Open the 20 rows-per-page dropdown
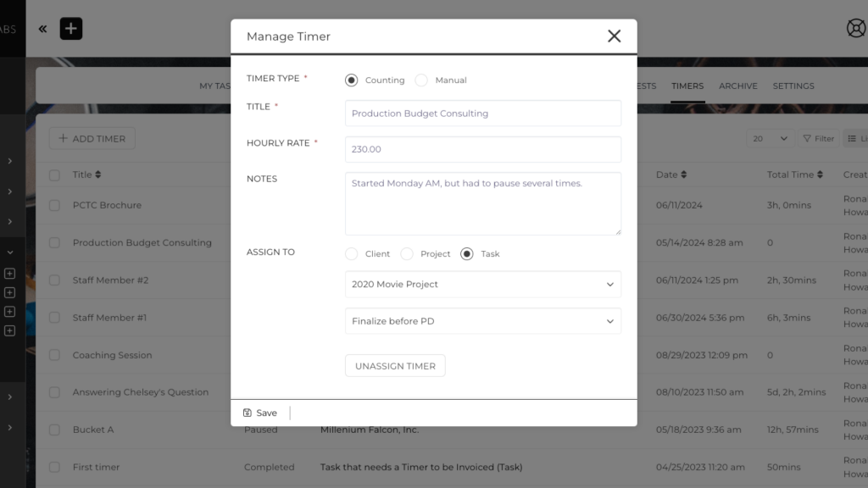 click(x=770, y=139)
